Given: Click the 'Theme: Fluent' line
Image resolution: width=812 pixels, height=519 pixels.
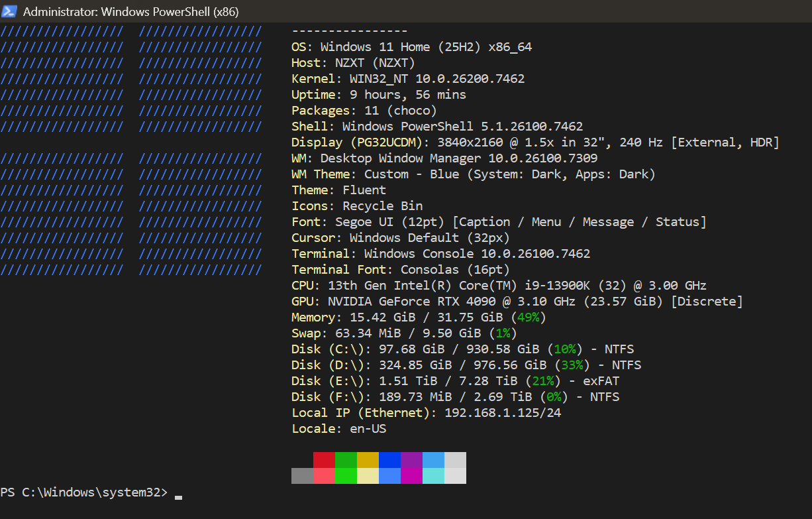Looking at the screenshot, I should 338,190.
